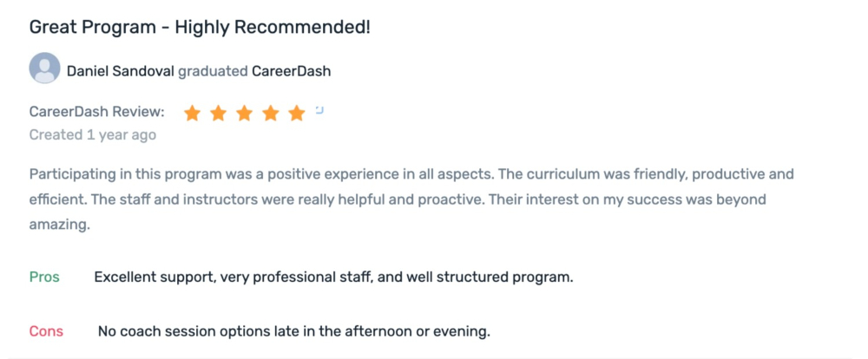Screen dimensions: 868x359
Task: Open Daniel Sandoval's profile name
Action: coord(120,71)
